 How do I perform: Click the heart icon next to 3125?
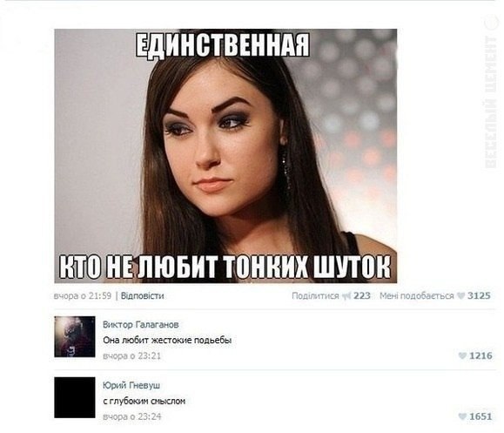pyautogui.click(x=461, y=295)
